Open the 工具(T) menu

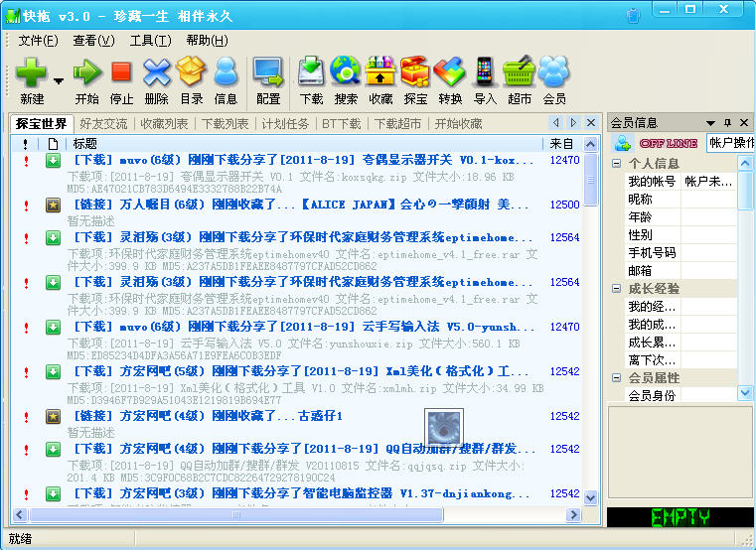pyautogui.click(x=149, y=41)
